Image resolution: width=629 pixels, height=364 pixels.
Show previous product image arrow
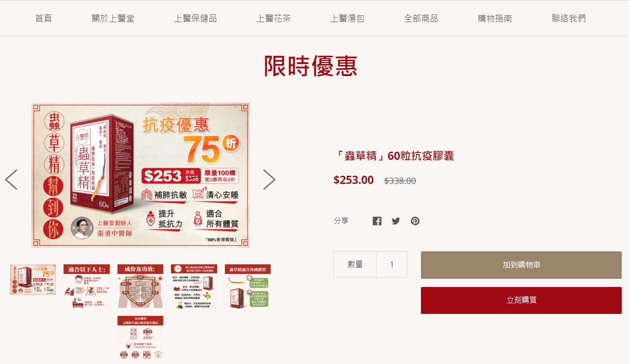pos(12,180)
